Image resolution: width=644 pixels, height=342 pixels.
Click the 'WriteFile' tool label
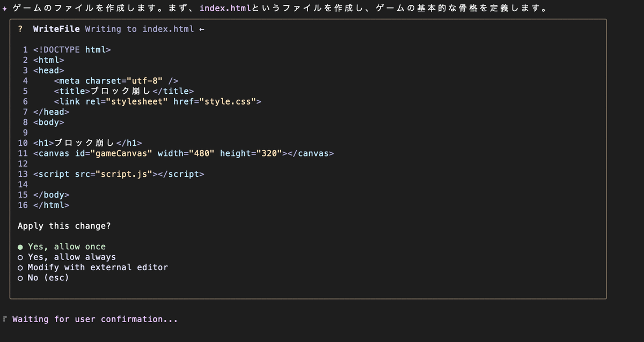pyautogui.click(x=56, y=29)
